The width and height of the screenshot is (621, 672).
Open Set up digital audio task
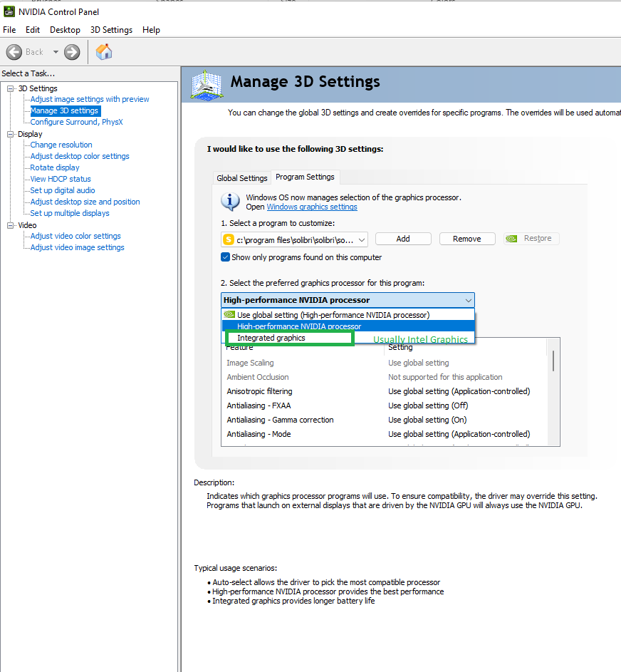click(63, 190)
